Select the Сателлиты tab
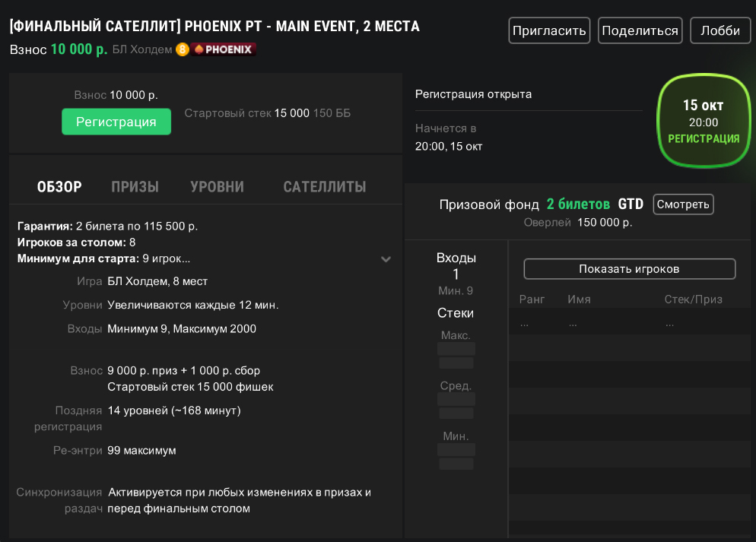The width and height of the screenshot is (756, 542). (324, 187)
